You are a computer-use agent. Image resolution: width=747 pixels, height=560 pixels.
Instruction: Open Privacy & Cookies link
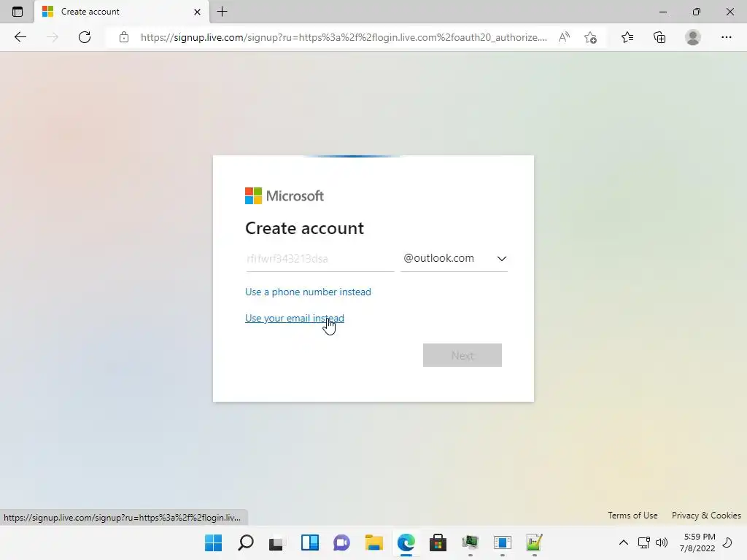706,516
